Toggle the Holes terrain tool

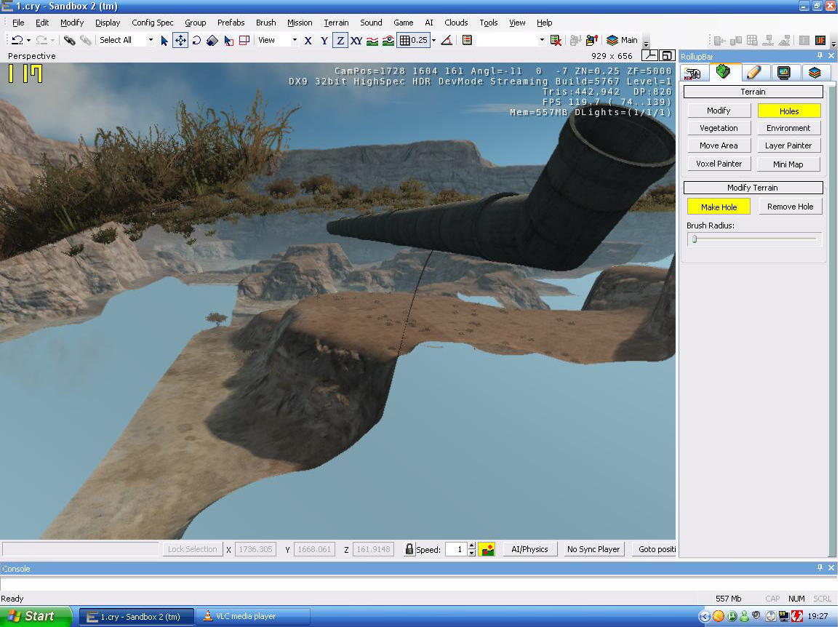point(788,111)
